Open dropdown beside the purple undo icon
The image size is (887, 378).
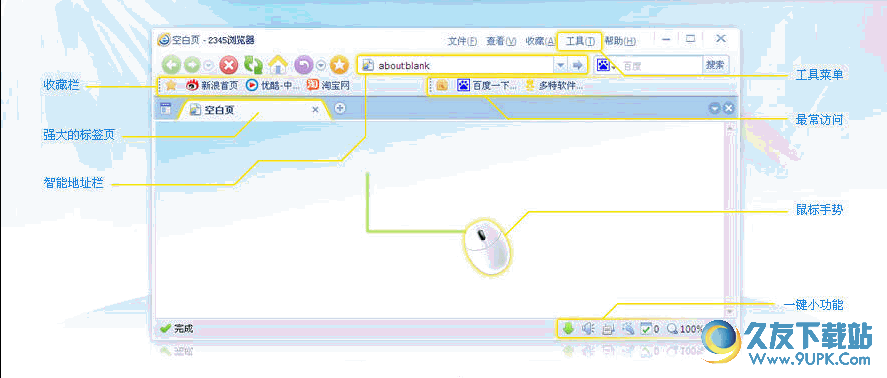(x=321, y=65)
